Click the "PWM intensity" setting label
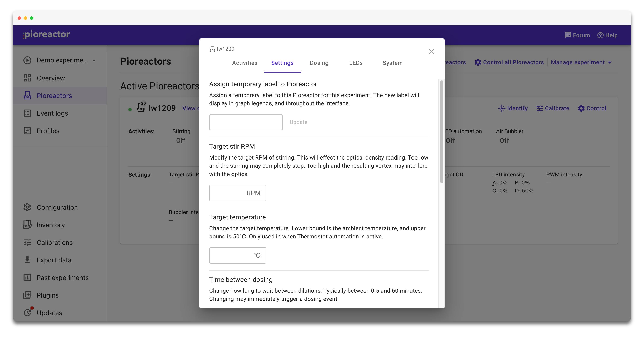 (564, 175)
